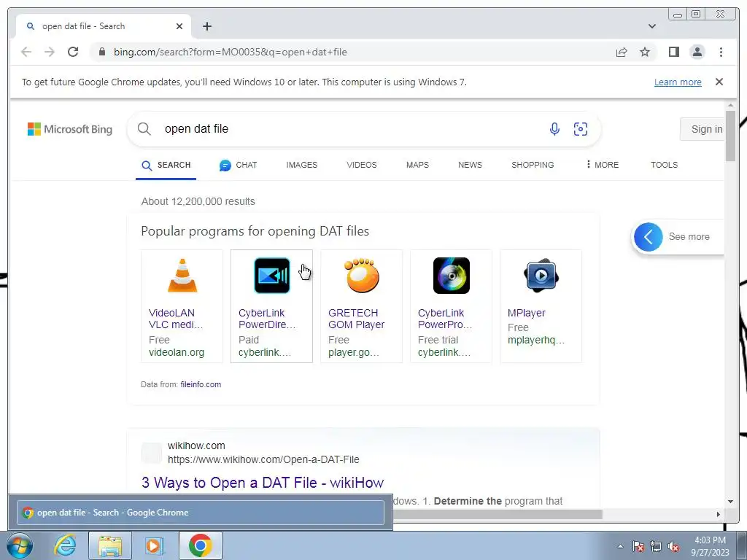The height and width of the screenshot is (560, 747).
Task: Select the SEARCH tab
Action: (x=166, y=165)
